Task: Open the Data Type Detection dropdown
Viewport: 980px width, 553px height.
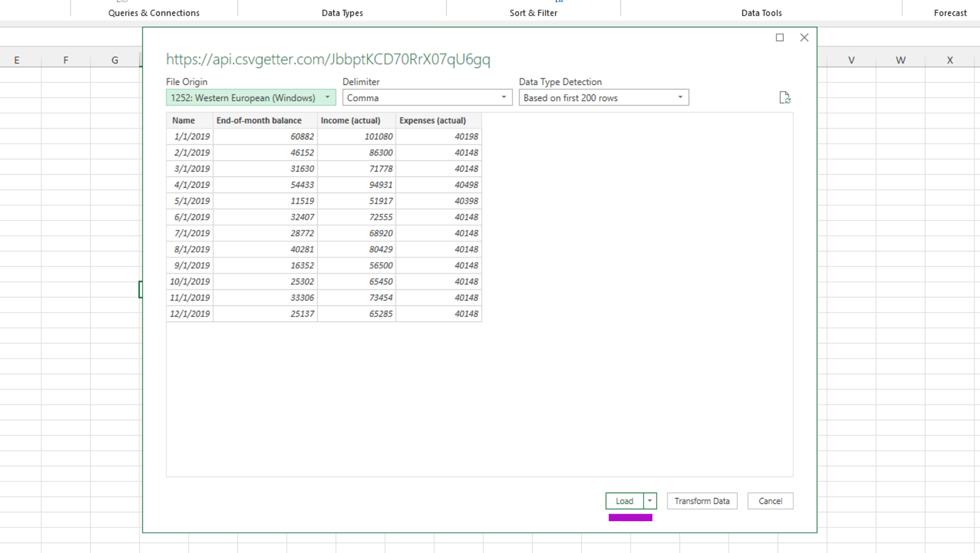Action: 680,97
